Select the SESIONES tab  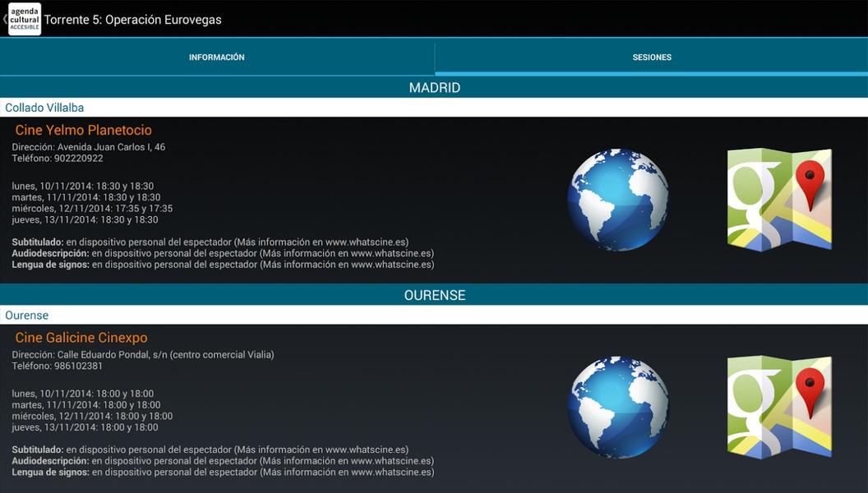pos(652,57)
